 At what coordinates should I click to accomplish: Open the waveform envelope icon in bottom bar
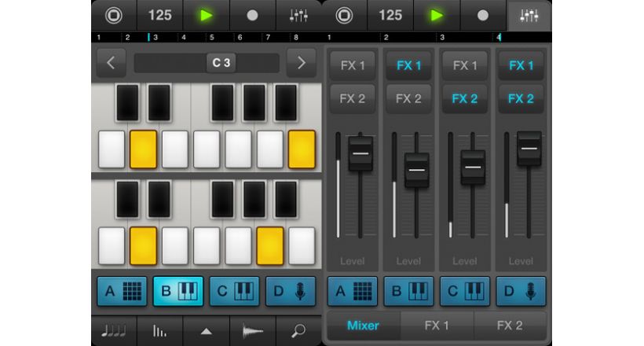pyautogui.click(x=253, y=331)
